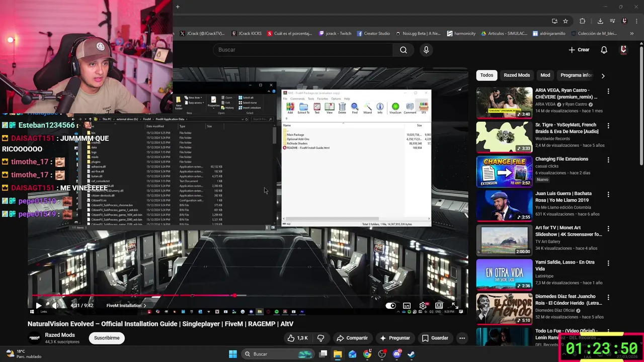Select the Programa infor... chip
Image resolution: width=644 pixels, height=362 pixels.
pyautogui.click(x=576, y=75)
